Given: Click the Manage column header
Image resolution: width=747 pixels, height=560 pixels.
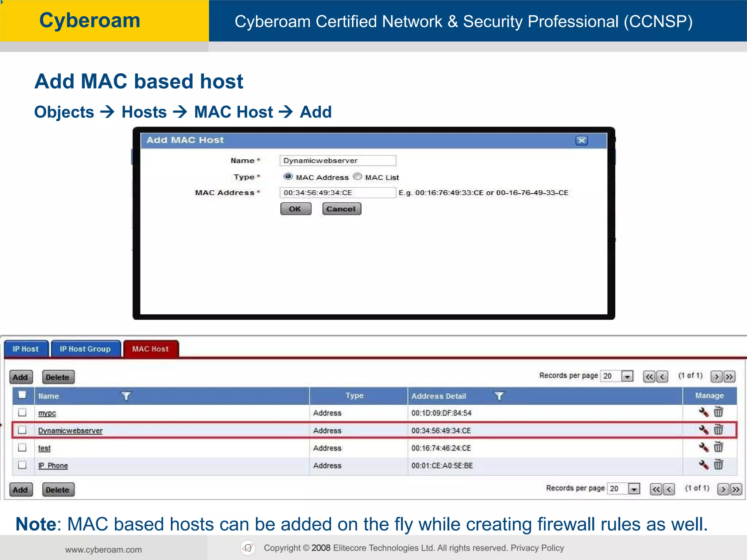Looking at the screenshot, I should (x=709, y=396).
